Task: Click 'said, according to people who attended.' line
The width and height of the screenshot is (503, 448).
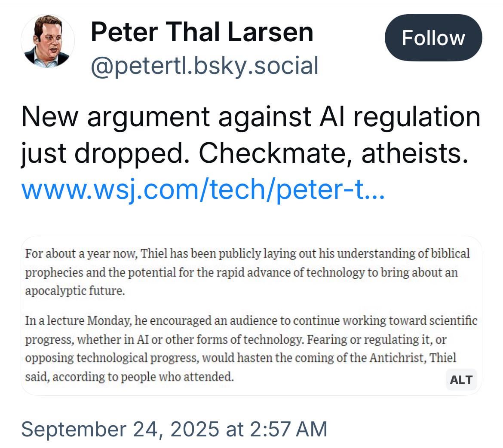Action: point(129,377)
